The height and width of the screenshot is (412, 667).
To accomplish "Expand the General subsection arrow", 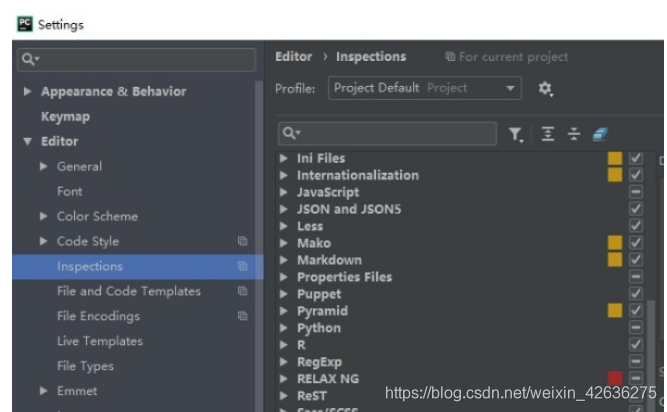I will tap(43, 166).
